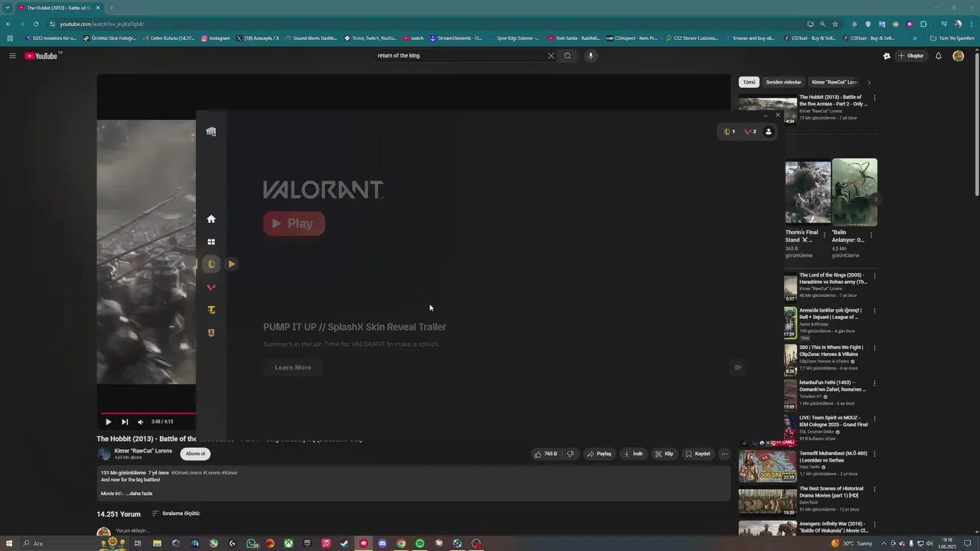Viewport: 980px width, 551px height.
Task: Open the YouTube hamburger guide menu
Action: point(12,56)
